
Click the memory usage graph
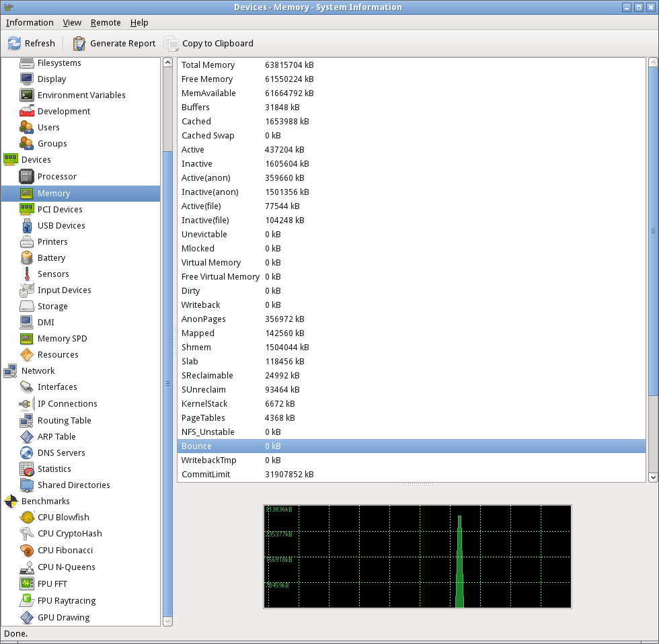tap(418, 557)
